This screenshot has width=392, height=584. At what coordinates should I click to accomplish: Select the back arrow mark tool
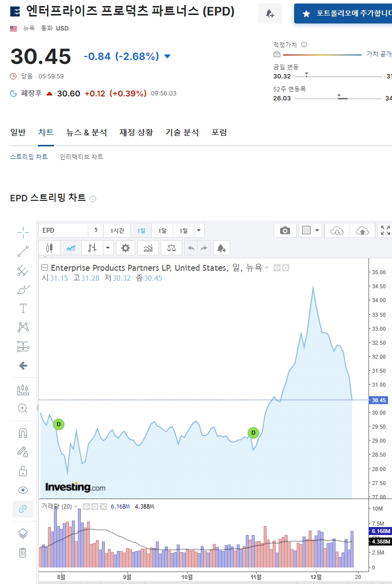(23, 366)
